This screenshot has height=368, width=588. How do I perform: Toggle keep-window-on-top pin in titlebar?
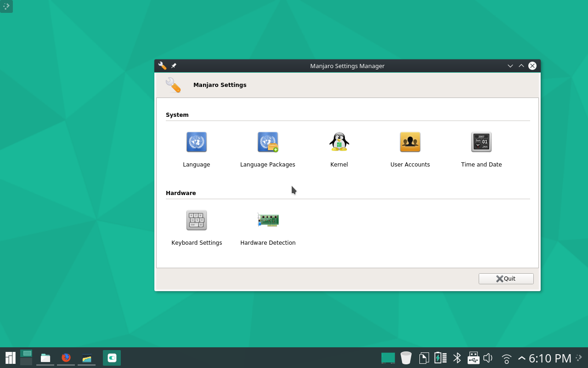click(174, 66)
